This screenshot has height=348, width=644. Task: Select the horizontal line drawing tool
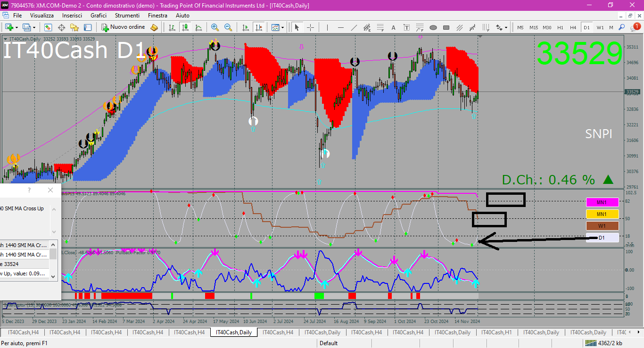pyautogui.click(x=341, y=27)
